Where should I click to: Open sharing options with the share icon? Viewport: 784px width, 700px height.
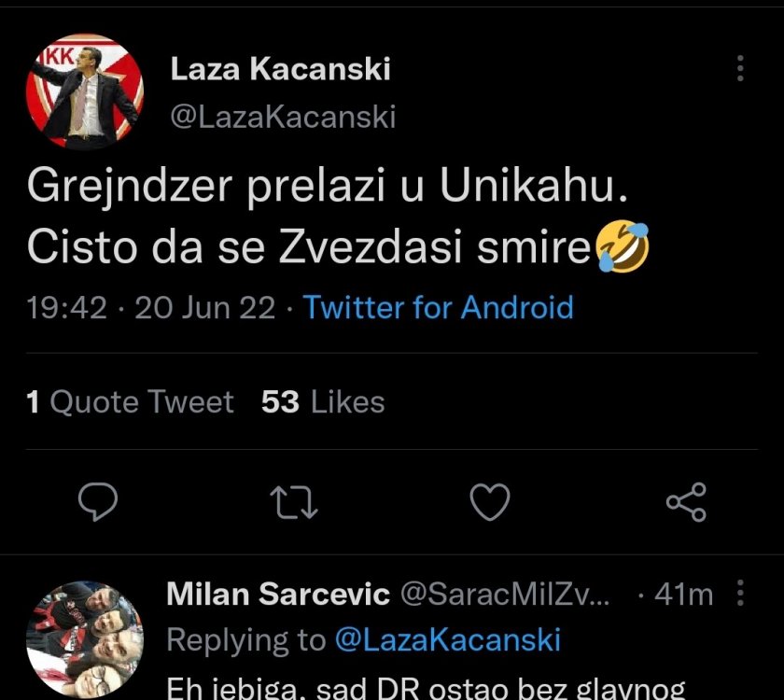tap(689, 504)
